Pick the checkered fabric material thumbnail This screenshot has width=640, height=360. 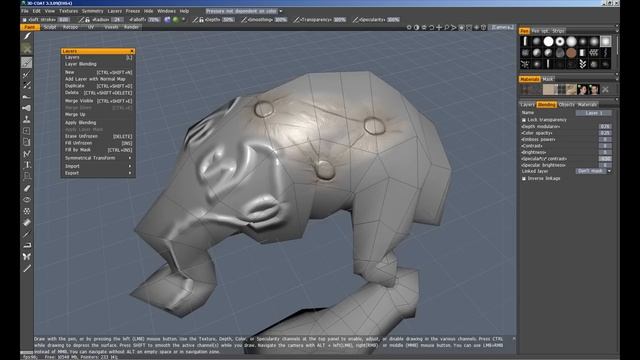(561, 89)
